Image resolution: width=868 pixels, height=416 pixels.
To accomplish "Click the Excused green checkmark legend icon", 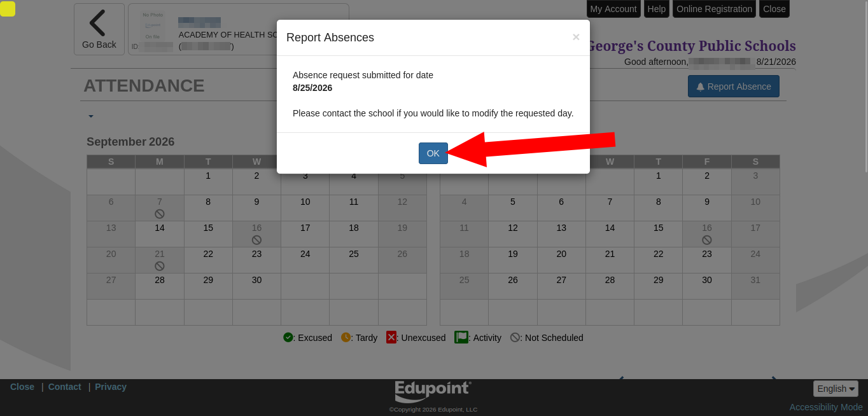I will pos(288,337).
